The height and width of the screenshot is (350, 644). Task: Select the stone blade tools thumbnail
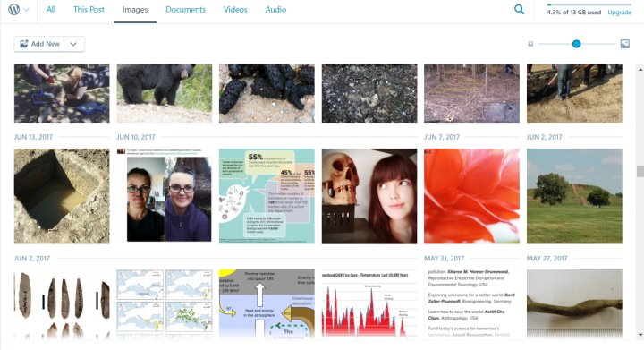pos(62,304)
